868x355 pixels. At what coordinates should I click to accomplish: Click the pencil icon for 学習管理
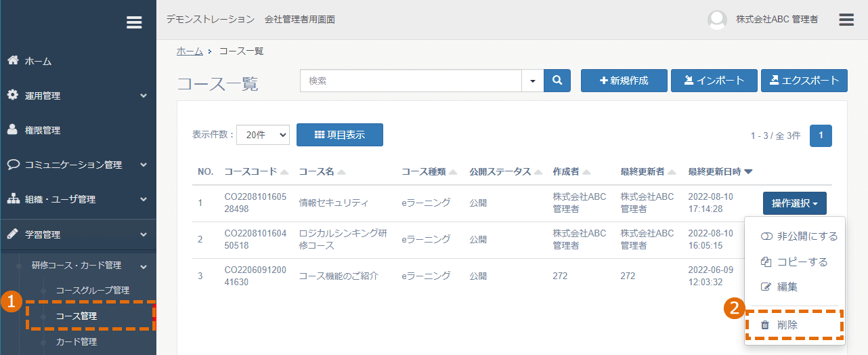point(12,234)
